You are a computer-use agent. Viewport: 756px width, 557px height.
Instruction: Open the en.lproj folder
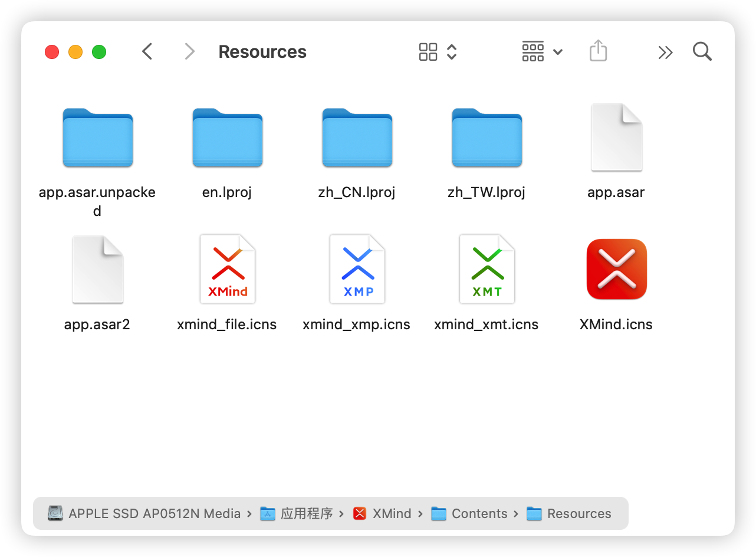click(227, 137)
